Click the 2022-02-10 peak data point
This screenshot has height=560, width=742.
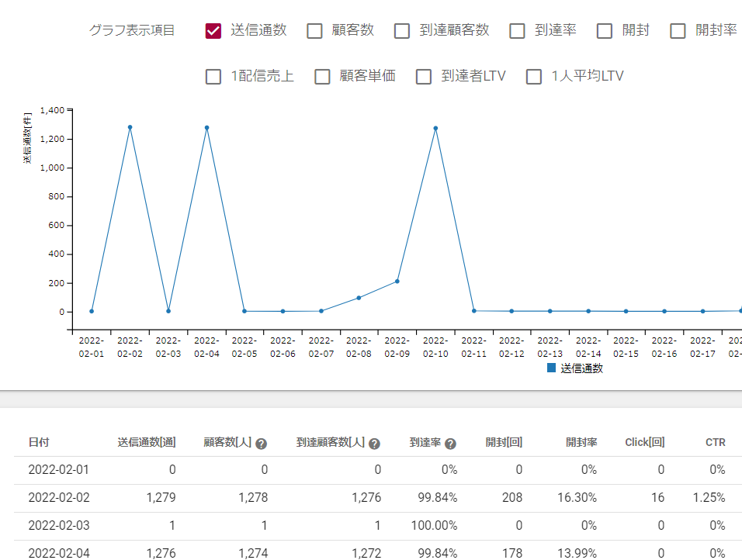435,128
